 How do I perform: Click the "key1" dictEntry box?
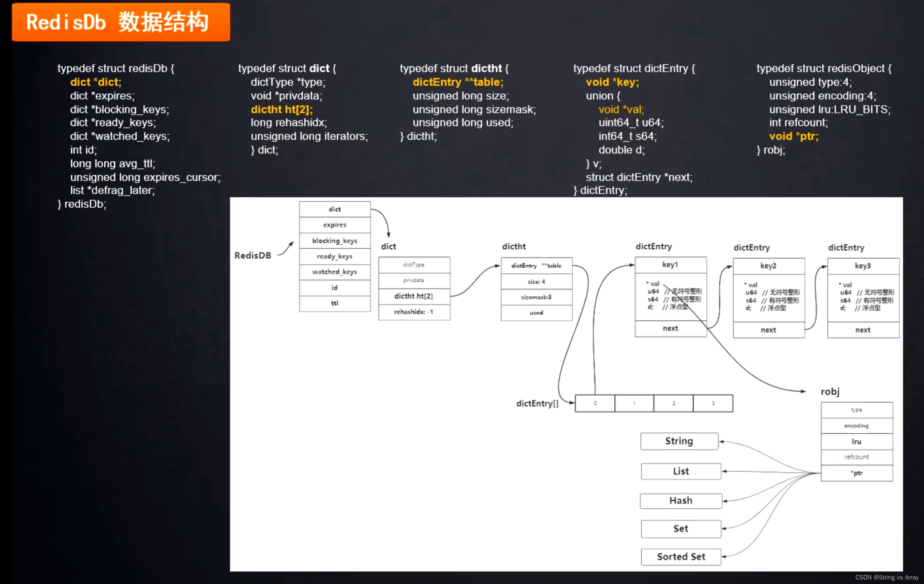(x=670, y=265)
